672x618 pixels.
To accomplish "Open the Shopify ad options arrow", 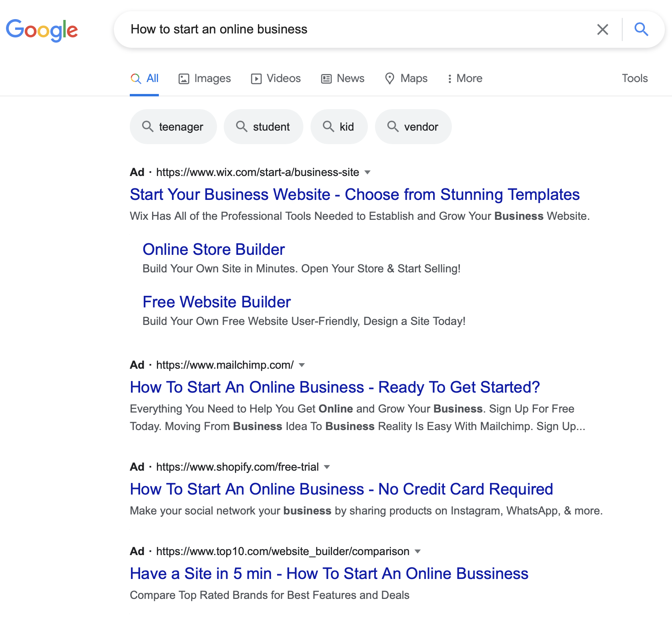I will tap(327, 467).
